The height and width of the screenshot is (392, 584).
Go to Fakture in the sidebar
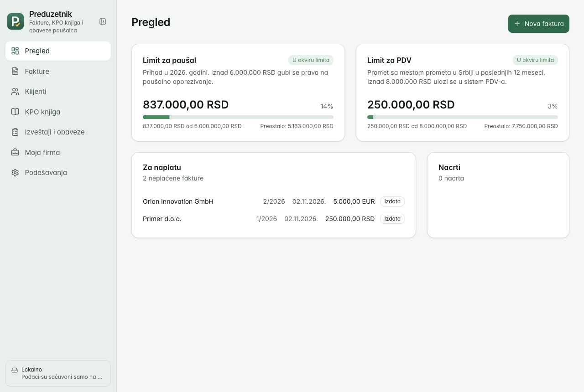click(x=58, y=71)
